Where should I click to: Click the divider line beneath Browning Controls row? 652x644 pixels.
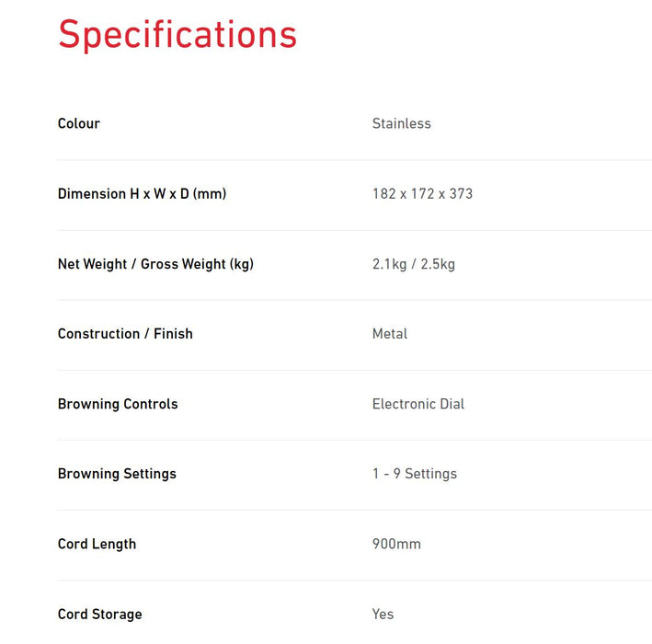(354, 440)
